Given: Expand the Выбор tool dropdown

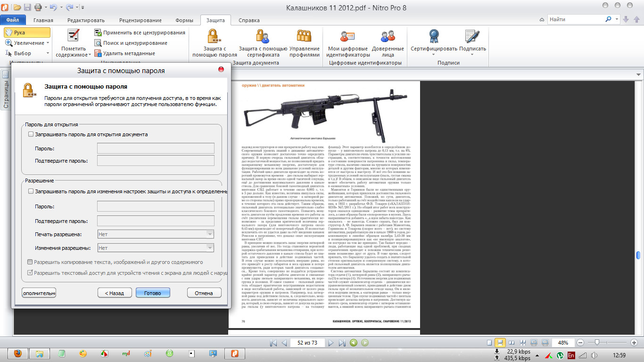Looking at the screenshot, I should coord(48,53).
